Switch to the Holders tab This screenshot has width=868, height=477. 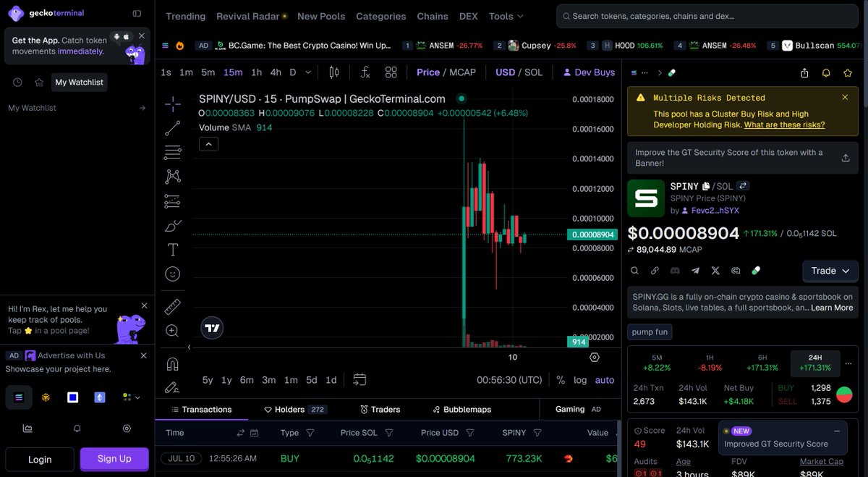(295, 410)
